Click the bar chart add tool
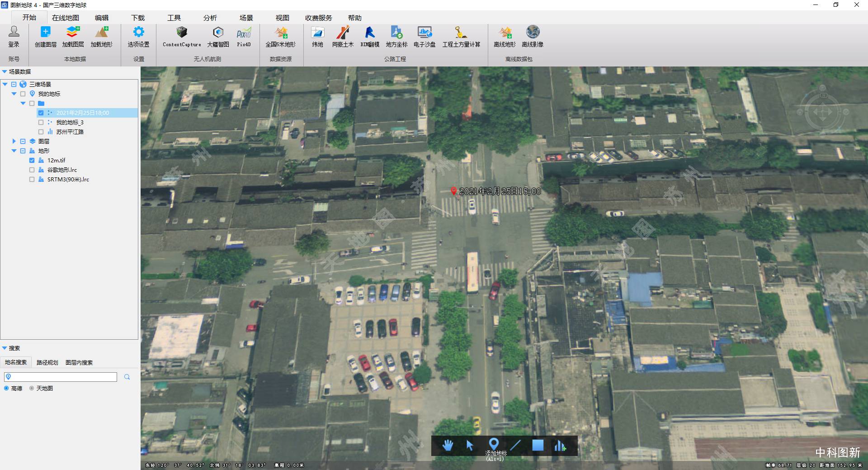 560,446
